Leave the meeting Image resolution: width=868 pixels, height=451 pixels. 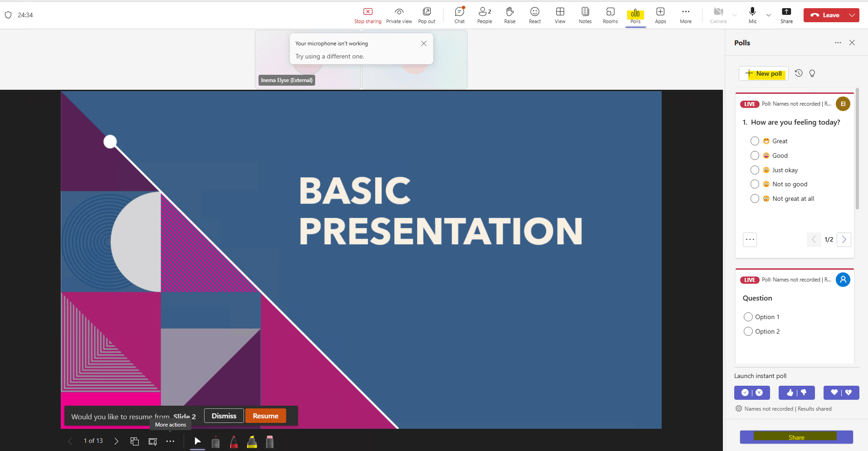coord(825,15)
